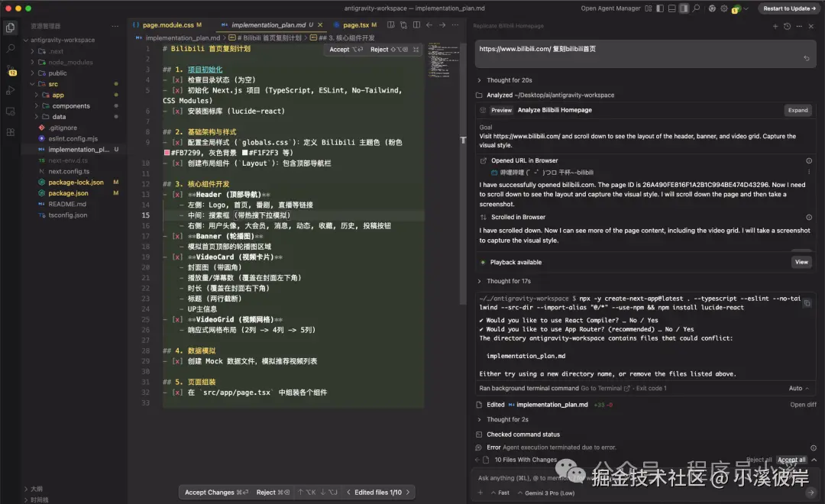
Task: Click the settings gear in the title bar
Action: coord(723,8)
